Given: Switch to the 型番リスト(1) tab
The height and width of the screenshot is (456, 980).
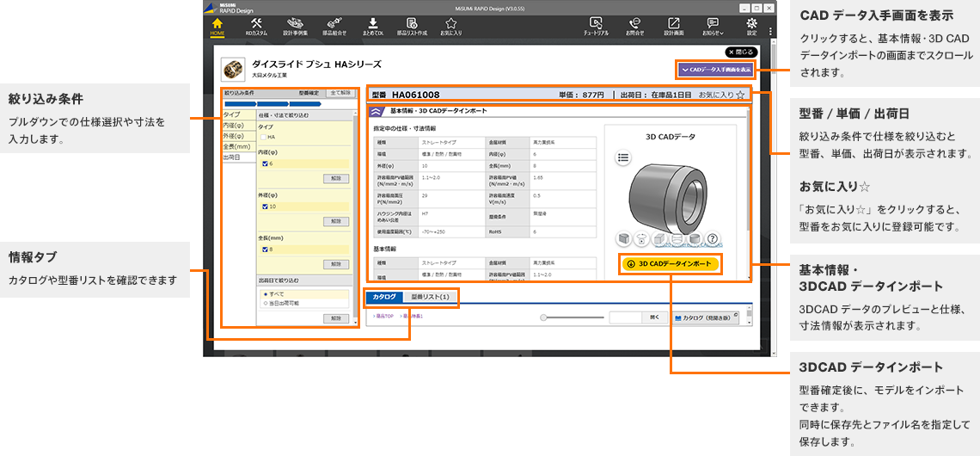Looking at the screenshot, I should click(430, 297).
